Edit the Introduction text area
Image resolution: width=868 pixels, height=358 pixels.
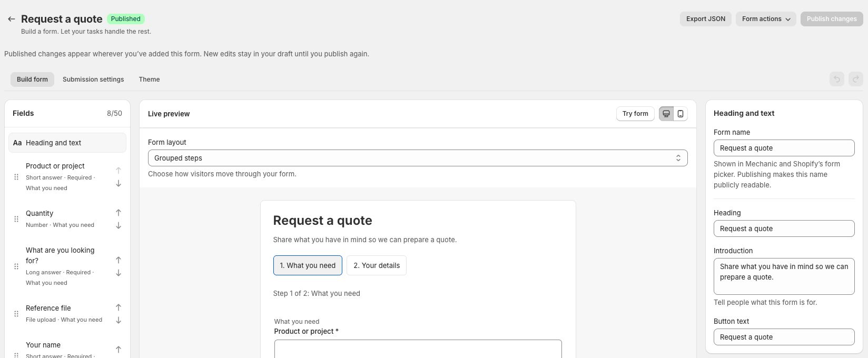pos(784,276)
